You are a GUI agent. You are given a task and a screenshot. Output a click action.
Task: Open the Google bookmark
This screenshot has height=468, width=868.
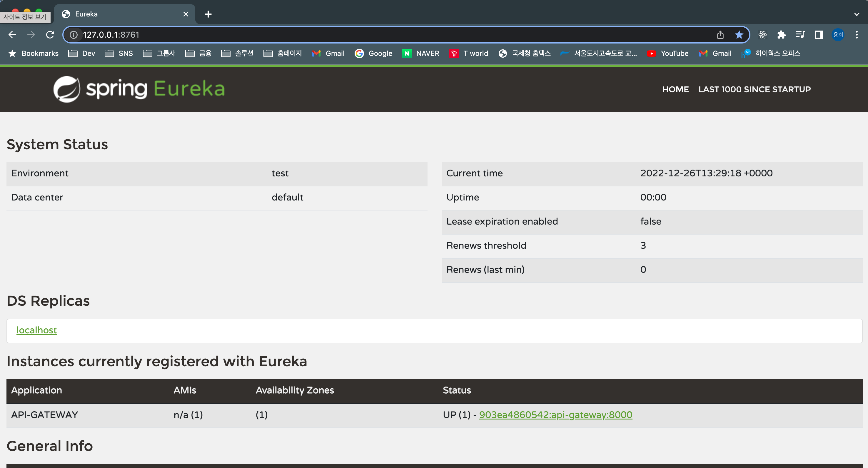click(373, 53)
